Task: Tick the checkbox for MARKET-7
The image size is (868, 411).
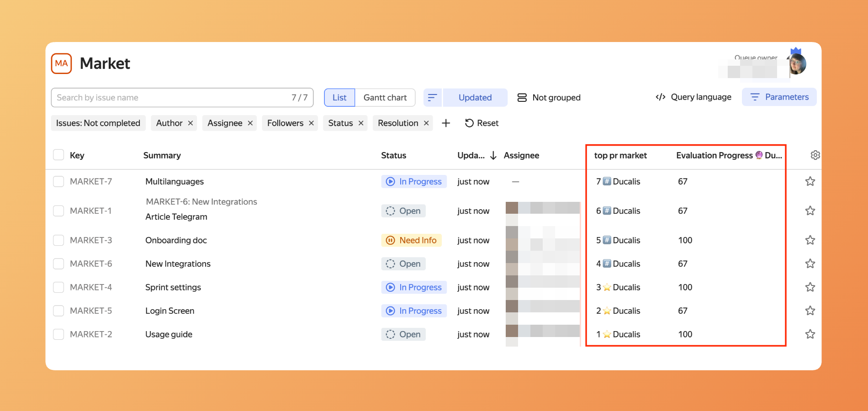Action: pyautogui.click(x=58, y=182)
